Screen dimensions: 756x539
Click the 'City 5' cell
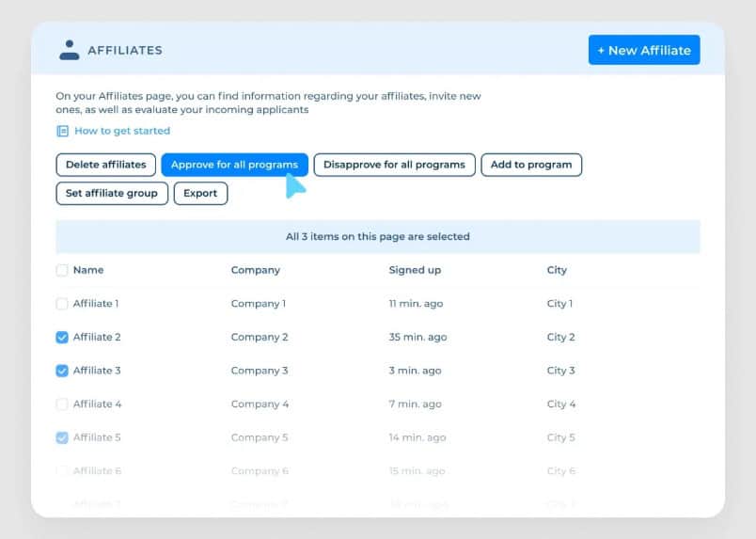560,437
